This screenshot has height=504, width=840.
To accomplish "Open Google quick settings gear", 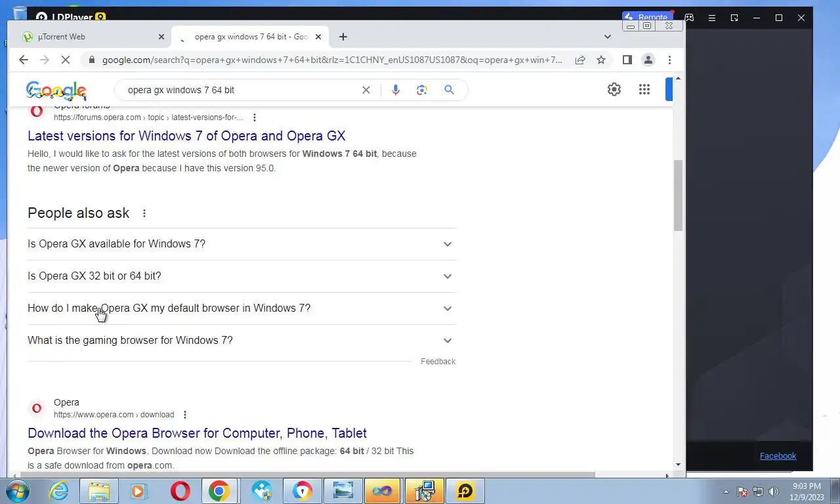I will point(614,90).
